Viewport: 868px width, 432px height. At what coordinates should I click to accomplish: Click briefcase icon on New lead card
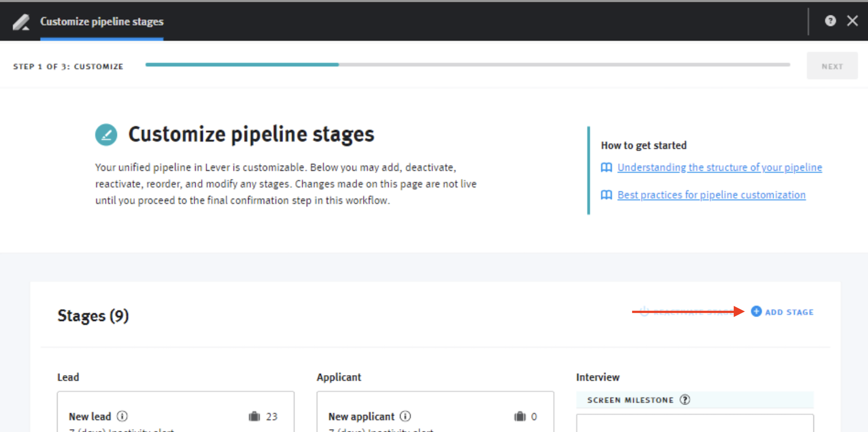click(254, 416)
